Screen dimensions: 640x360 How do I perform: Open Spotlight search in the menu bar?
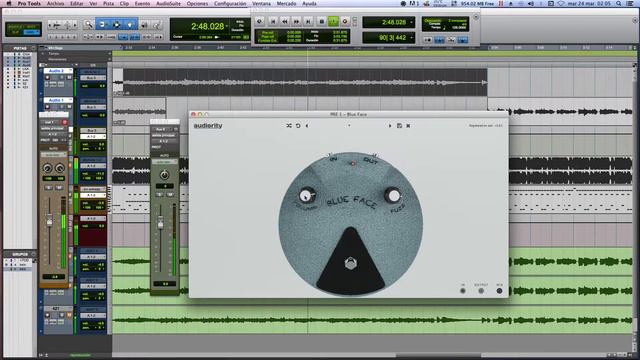pyautogui.click(x=619, y=3)
